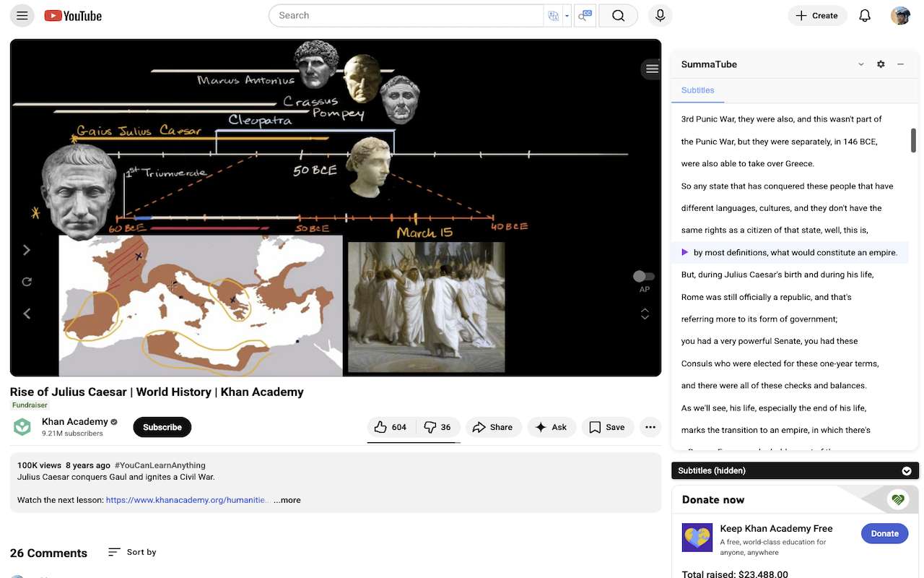The height and width of the screenshot is (578, 924).
Task: Click the voice search microphone icon
Action: [x=660, y=16]
